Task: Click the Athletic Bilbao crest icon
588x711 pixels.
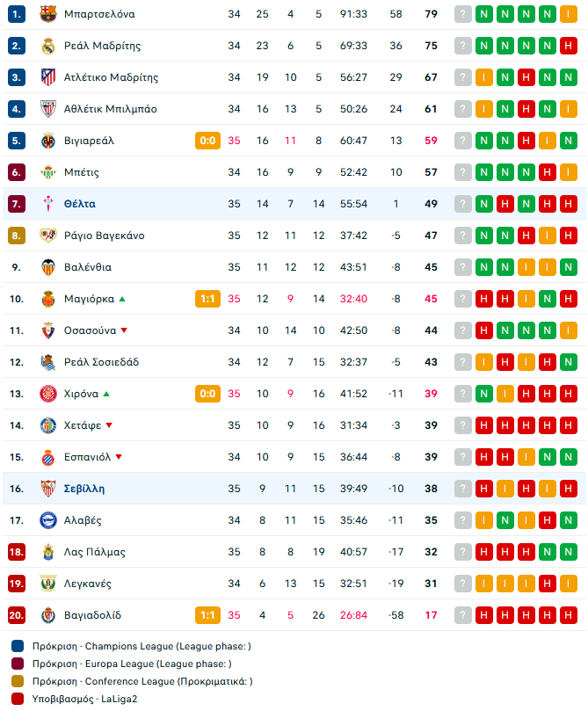Action: pyautogui.click(x=48, y=109)
